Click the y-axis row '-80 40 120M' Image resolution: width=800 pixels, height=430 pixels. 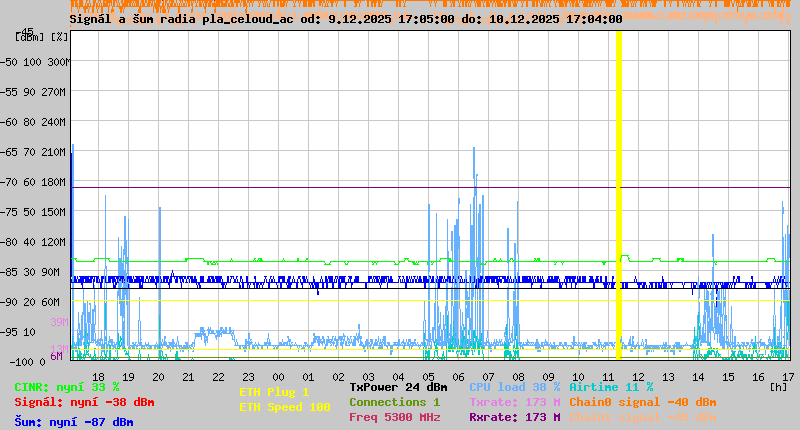(x=33, y=242)
